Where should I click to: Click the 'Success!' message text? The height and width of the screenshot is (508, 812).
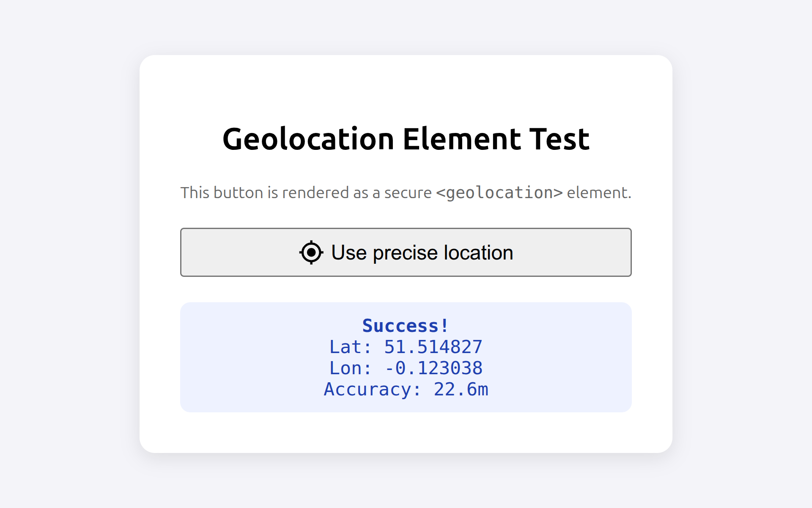click(x=405, y=326)
